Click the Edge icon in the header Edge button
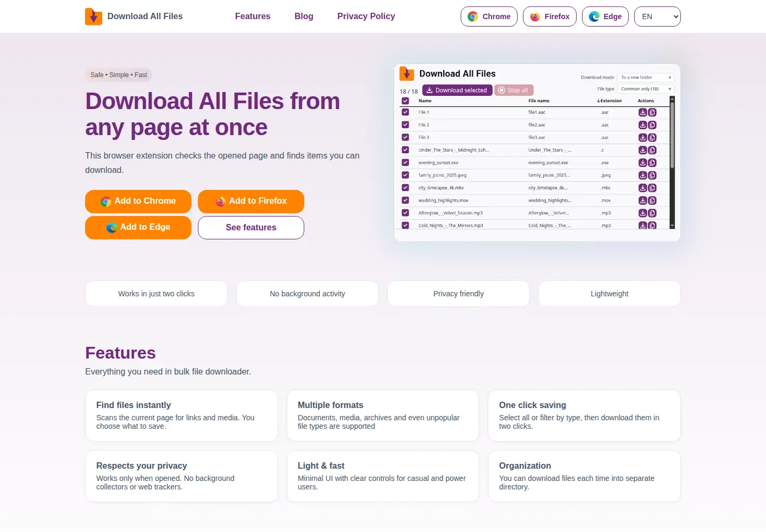766x532 pixels. coord(594,16)
